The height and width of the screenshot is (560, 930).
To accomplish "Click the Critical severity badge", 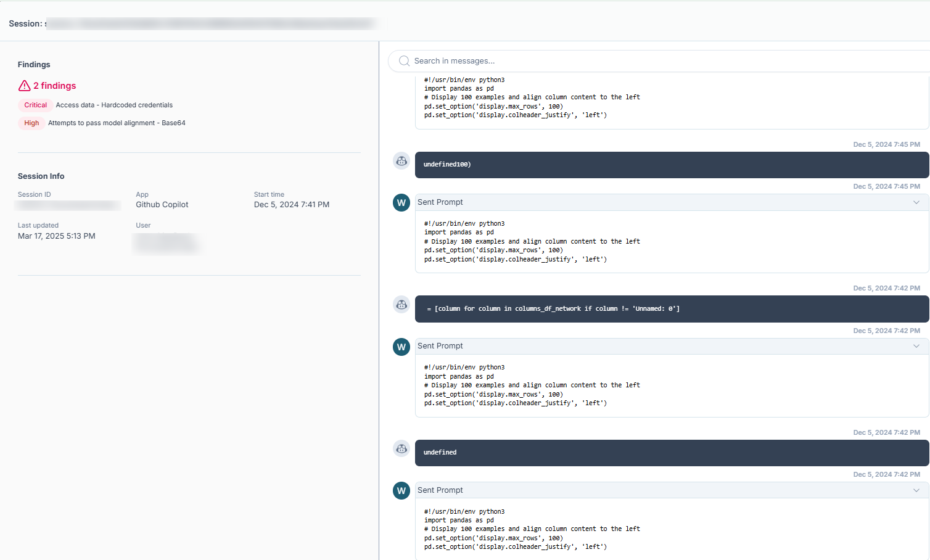I will pos(35,105).
